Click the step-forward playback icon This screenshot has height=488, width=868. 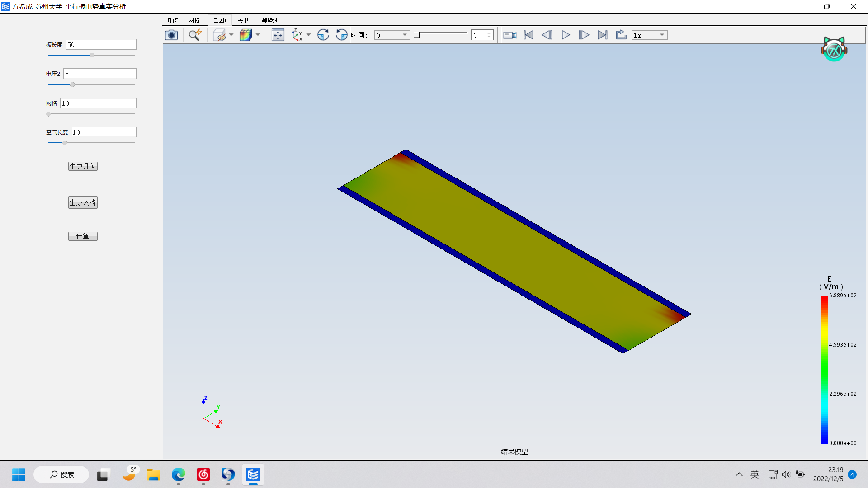pos(584,35)
